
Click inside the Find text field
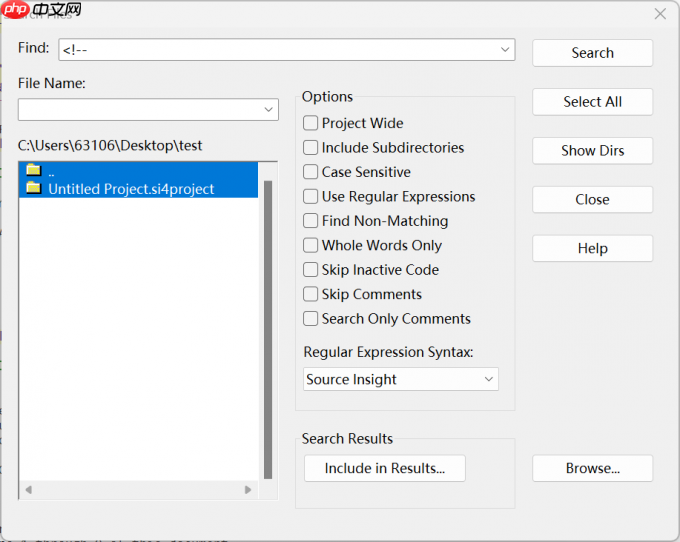click(x=280, y=49)
